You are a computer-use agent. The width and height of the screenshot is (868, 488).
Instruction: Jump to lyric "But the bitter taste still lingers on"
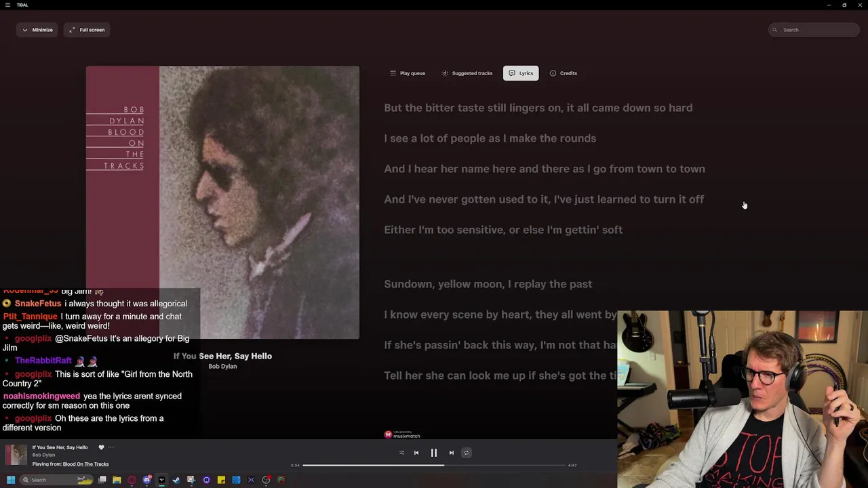[x=538, y=108]
